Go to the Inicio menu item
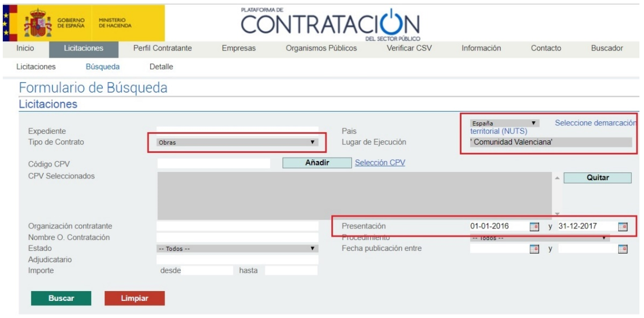 (x=25, y=48)
